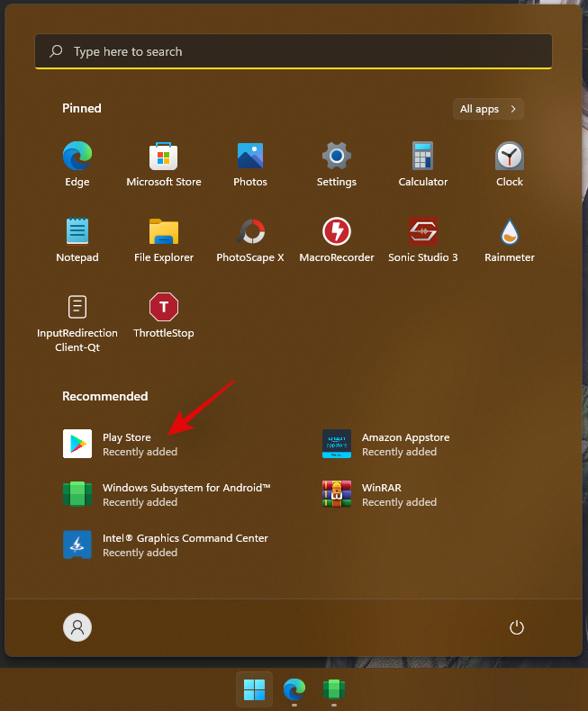The height and width of the screenshot is (711, 588).
Task: Click the All apps button
Action: (x=488, y=109)
